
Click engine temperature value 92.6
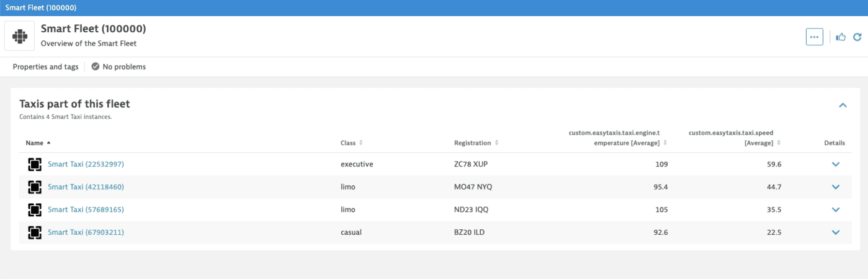[x=660, y=232]
